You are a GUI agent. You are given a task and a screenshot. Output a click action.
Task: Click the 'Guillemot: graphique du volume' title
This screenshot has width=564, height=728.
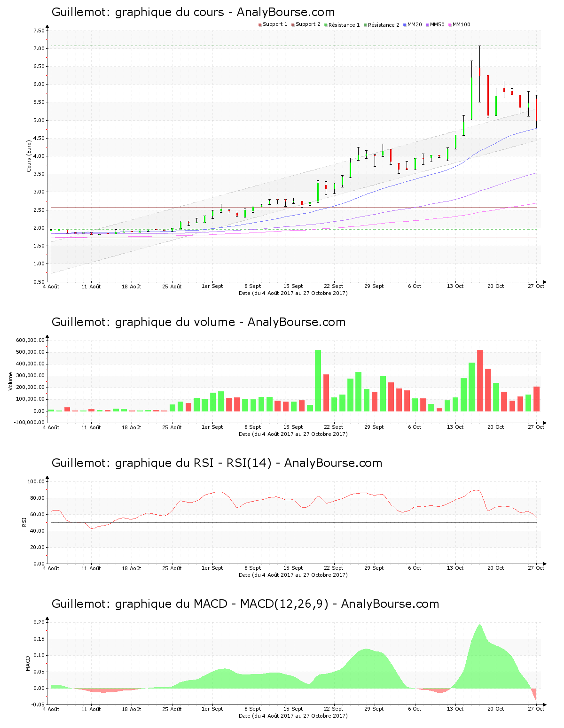pyautogui.click(x=143, y=322)
